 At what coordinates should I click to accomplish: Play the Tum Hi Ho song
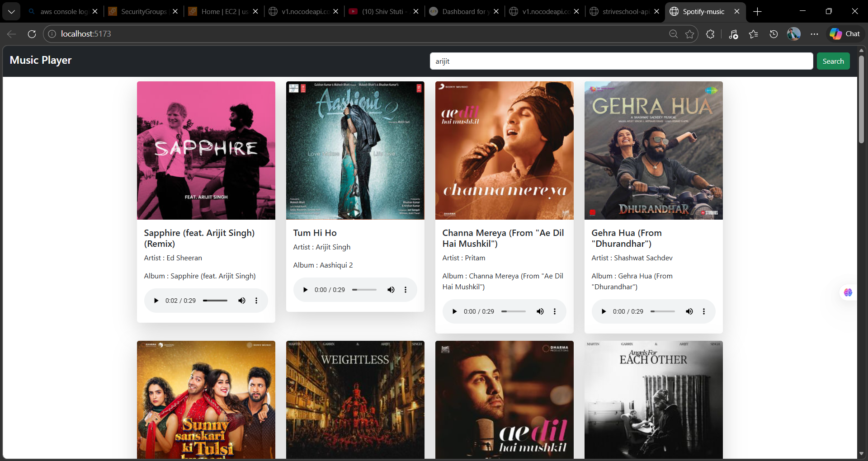pos(305,290)
